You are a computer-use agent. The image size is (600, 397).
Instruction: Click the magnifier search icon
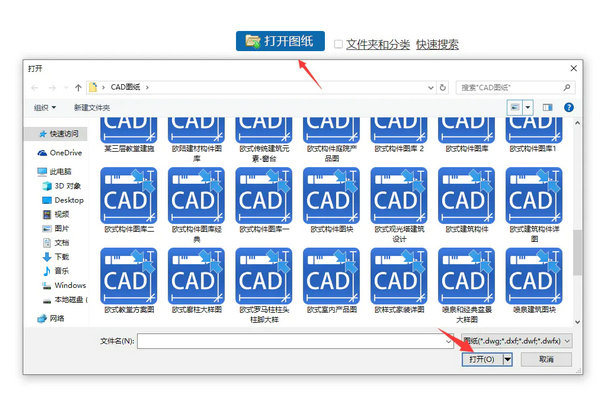point(567,88)
